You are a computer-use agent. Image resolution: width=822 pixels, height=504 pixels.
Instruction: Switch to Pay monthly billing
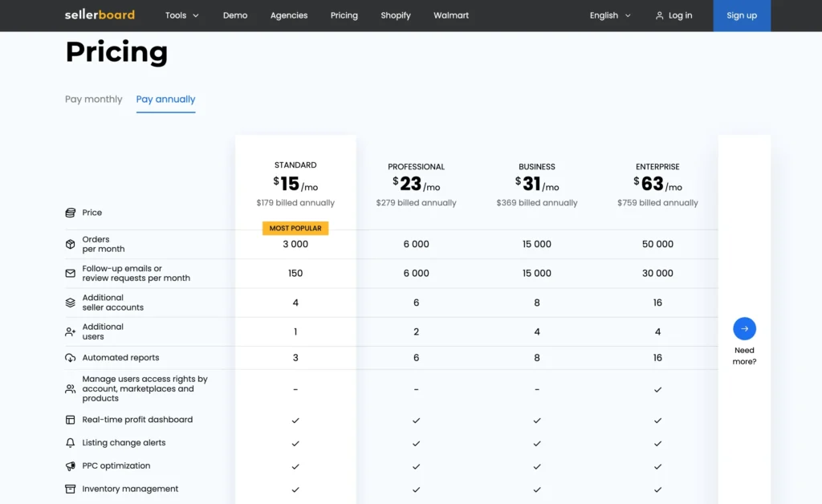point(94,100)
